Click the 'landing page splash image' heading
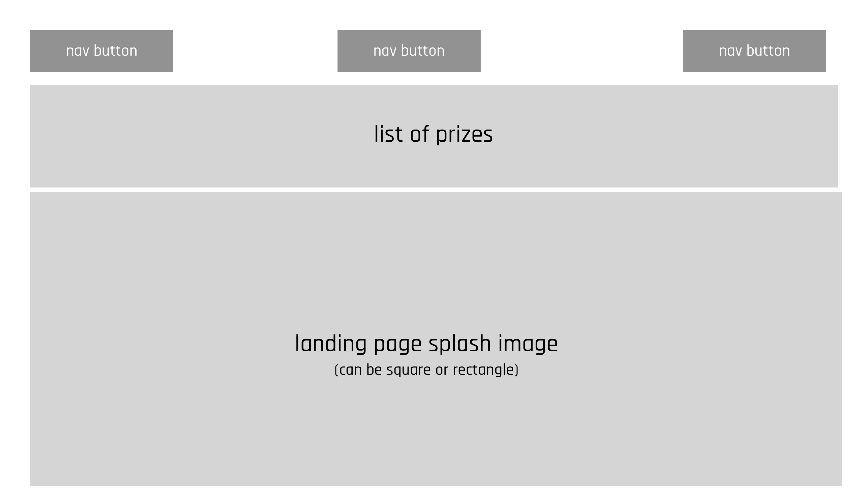This screenshot has width=862, height=504. pyautogui.click(x=426, y=344)
